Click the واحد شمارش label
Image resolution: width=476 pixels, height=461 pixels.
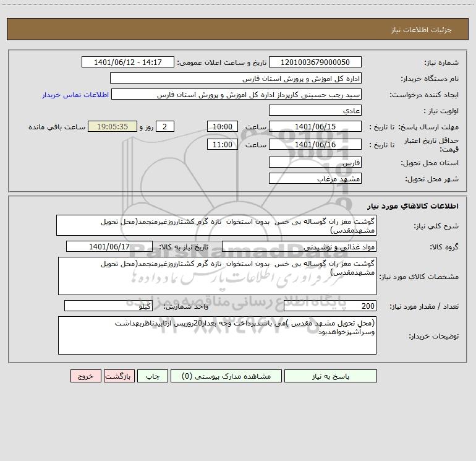click(x=186, y=307)
